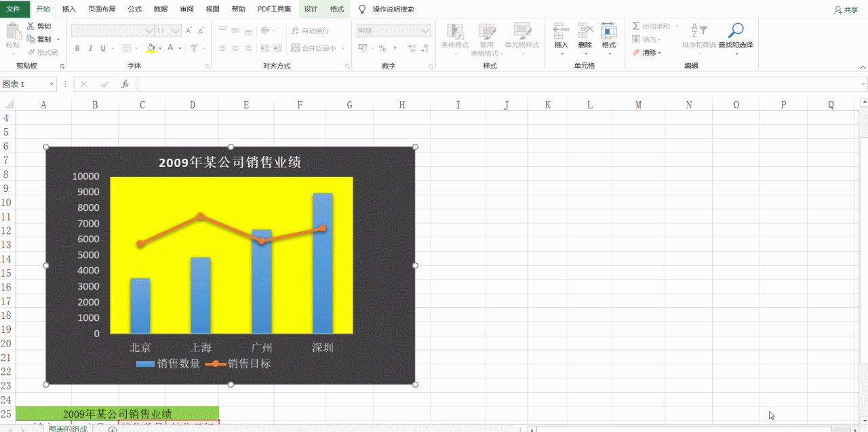Click the Name Box showing 图表 1

coord(28,84)
